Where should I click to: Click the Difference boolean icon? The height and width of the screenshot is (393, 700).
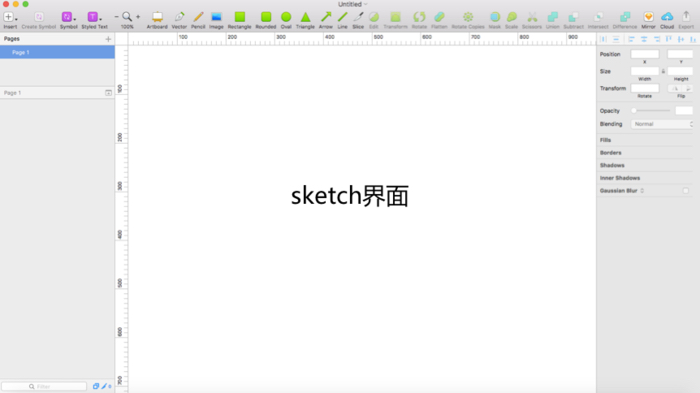click(x=625, y=17)
